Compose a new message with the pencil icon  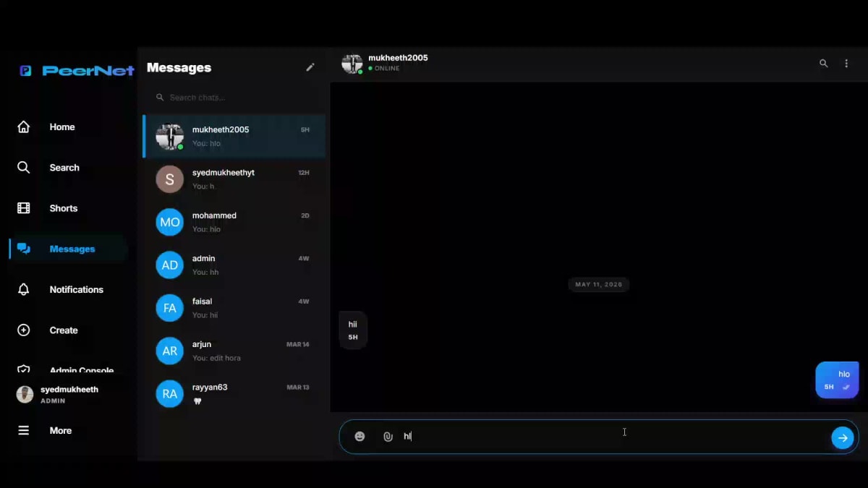point(310,67)
